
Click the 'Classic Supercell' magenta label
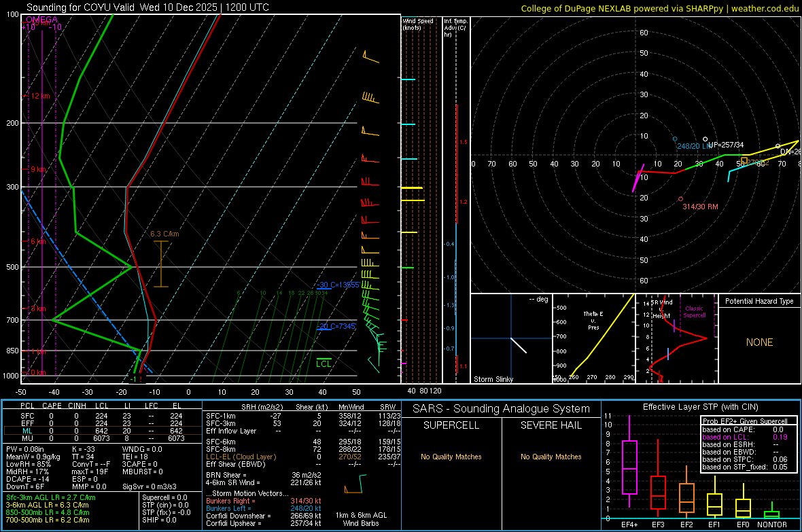tap(694, 312)
